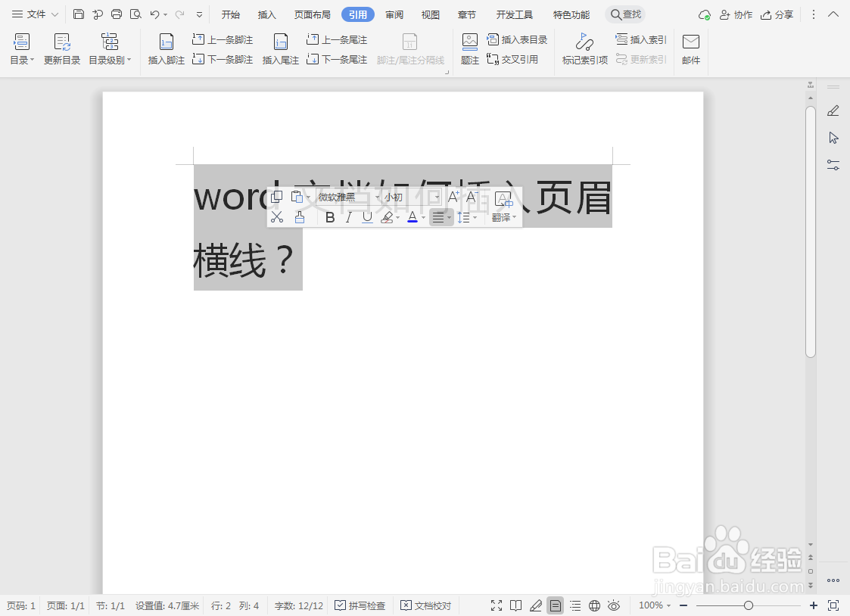Decrease font size in mini toolbar
850x616 pixels.
tap(472, 197)
